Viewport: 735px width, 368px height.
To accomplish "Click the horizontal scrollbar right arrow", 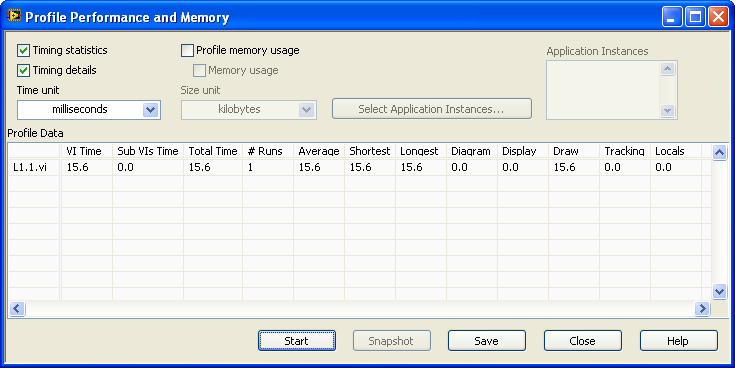I will pos(702,308).
